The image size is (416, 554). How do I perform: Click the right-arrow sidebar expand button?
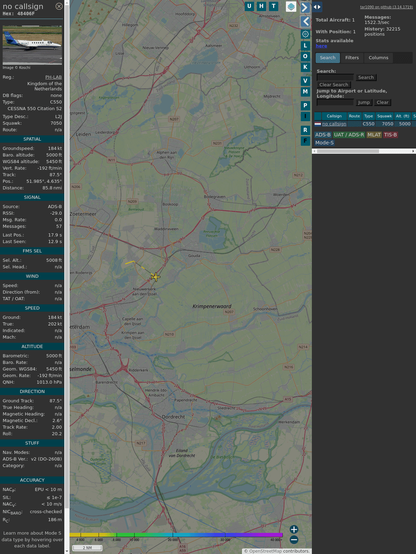pos(305,7)
